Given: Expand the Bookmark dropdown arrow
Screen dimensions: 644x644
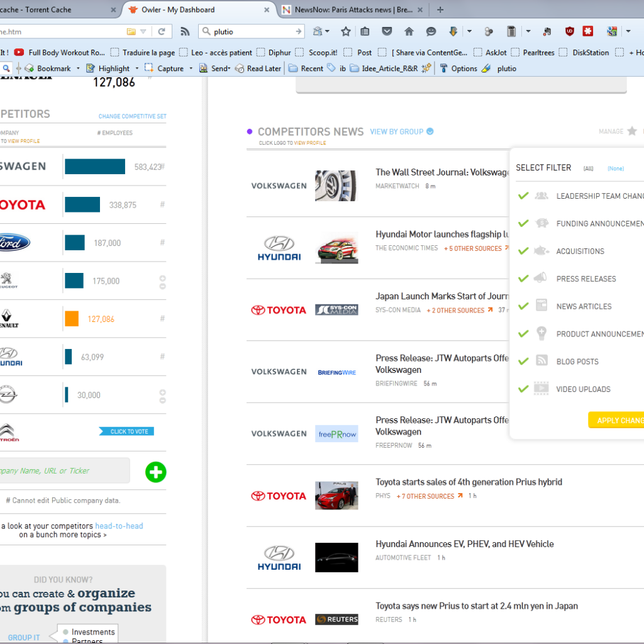Looking at the screenshot, I should [78, 68].
